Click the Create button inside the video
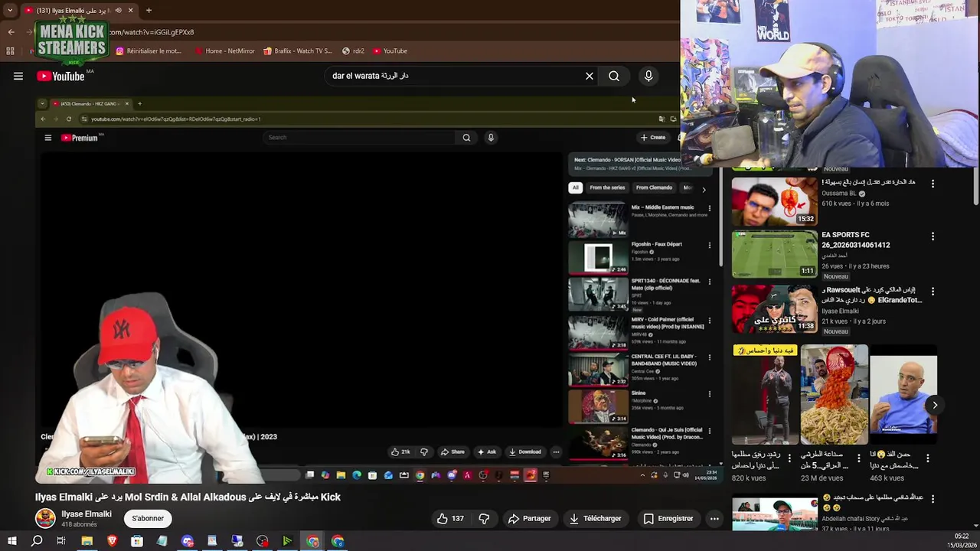 [x=653, y=138]
